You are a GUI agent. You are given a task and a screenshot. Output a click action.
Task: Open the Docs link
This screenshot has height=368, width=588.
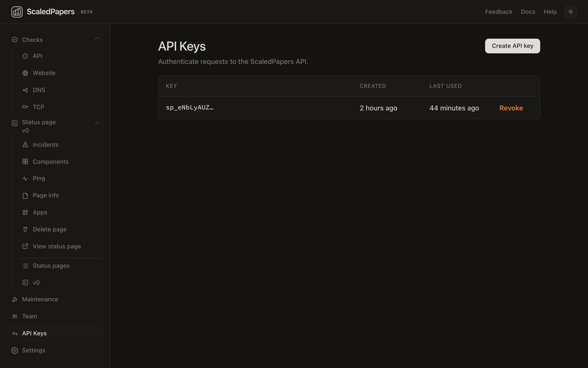pos(528,12)
